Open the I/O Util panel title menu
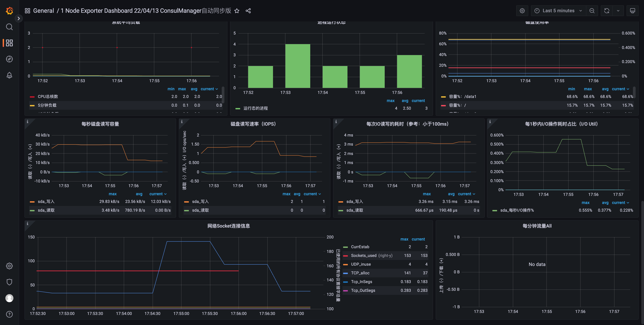 pos(561,124)
